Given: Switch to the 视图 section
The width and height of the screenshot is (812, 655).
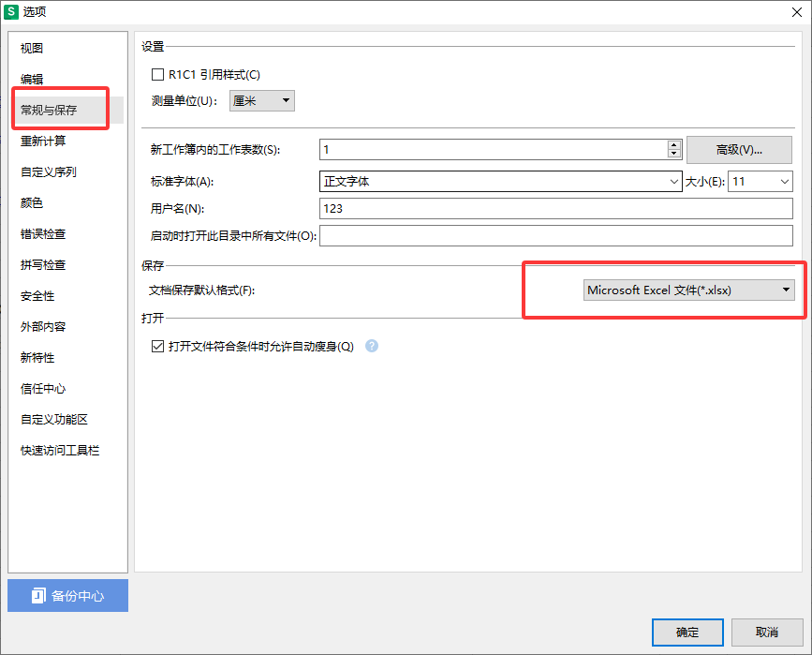Looking at the screenshot, I should pyautogui.click(x=32, y=49).
